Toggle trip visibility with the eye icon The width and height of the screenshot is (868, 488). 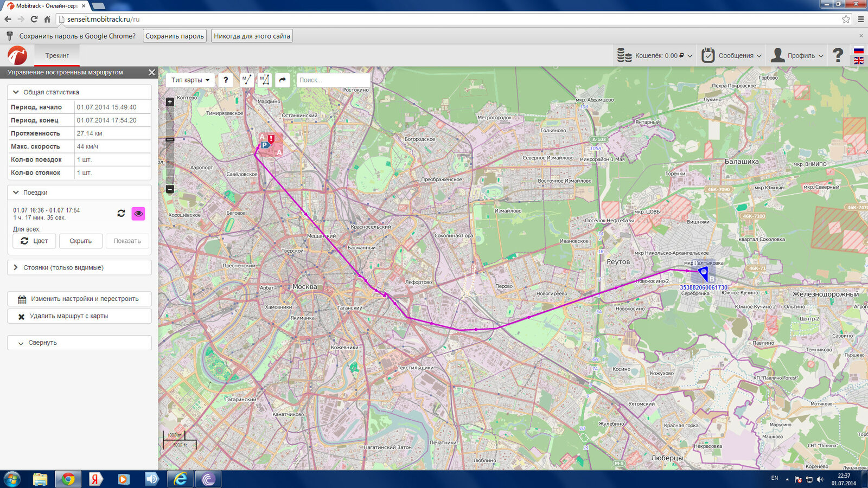point(138,214)
